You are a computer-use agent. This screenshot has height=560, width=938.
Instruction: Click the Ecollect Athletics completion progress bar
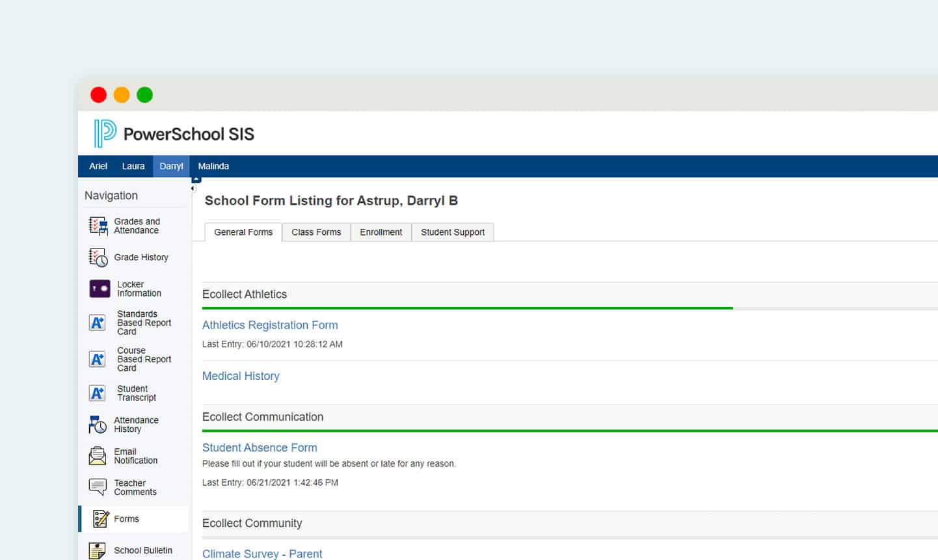(x=466, y=307)
